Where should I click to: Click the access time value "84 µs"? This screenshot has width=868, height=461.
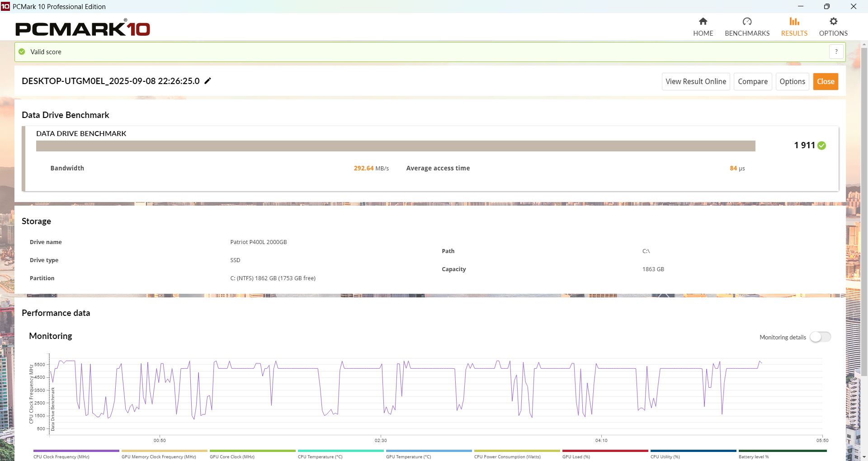pyautogui.click(x=737, y=168)
